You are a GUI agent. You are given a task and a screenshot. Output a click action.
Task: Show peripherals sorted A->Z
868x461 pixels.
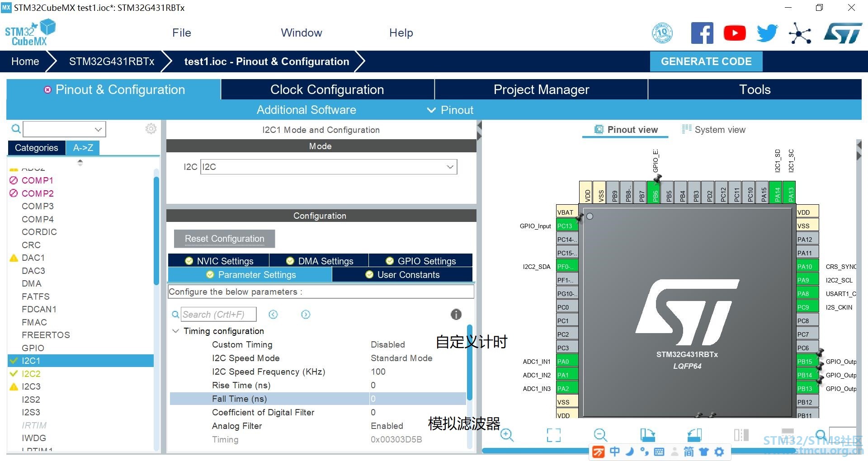pos(83,148)
